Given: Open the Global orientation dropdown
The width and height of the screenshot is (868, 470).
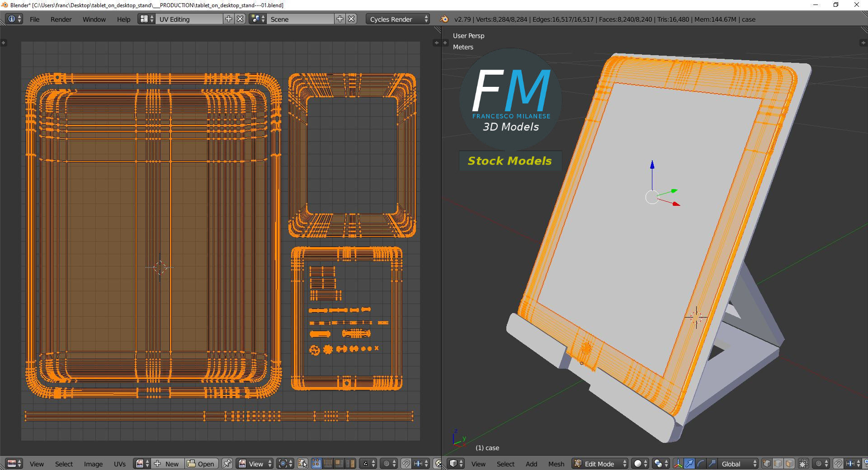Looking at the screenshot, I should click(738, 464).
